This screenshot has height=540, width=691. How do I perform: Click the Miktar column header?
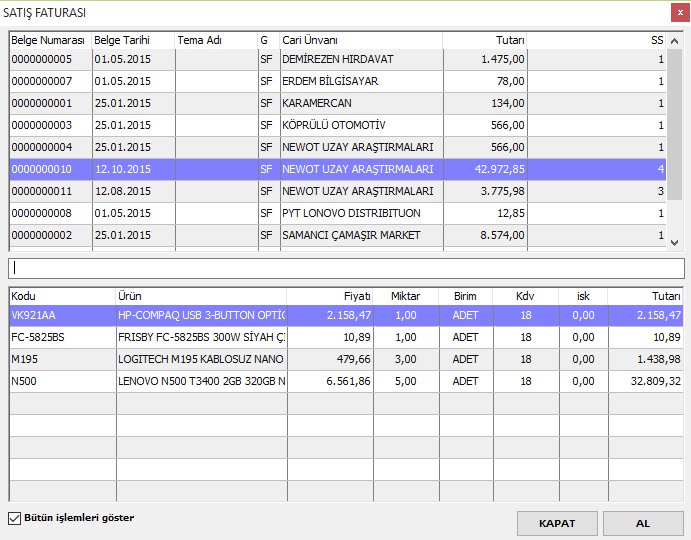coord(406,296)
